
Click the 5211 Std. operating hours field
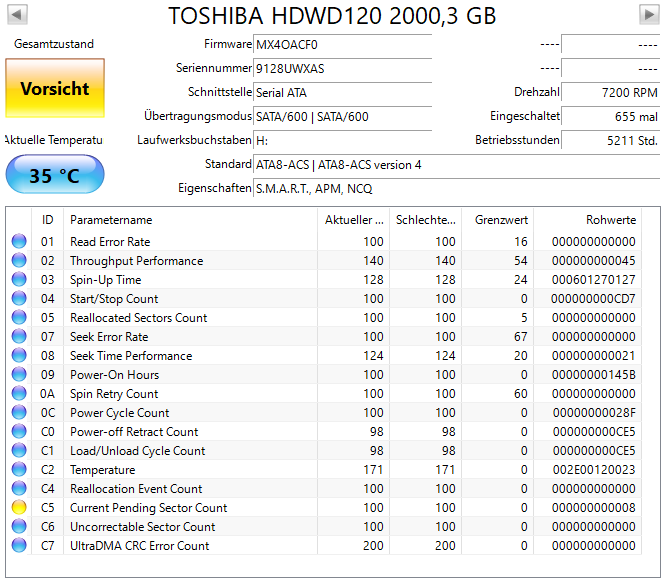(x=611, y=140)
